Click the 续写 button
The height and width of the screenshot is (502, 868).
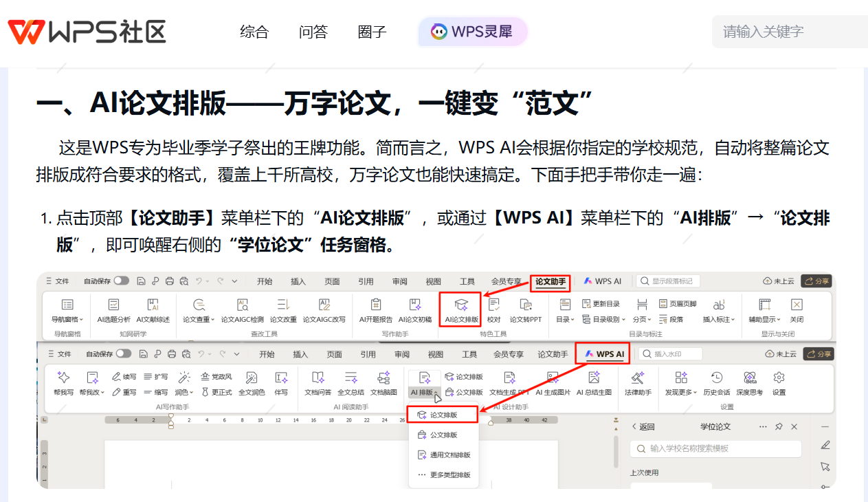pyautogui.click(x=124, y=377)
